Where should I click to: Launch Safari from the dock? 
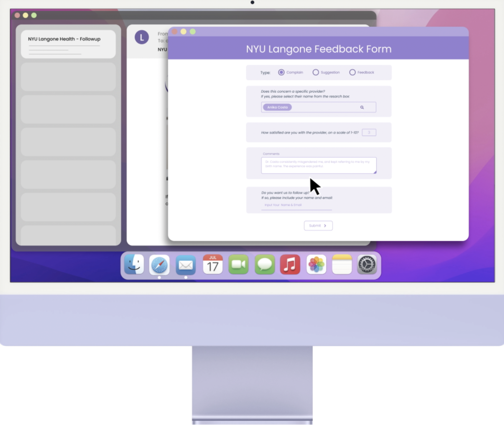coord(159,265)
